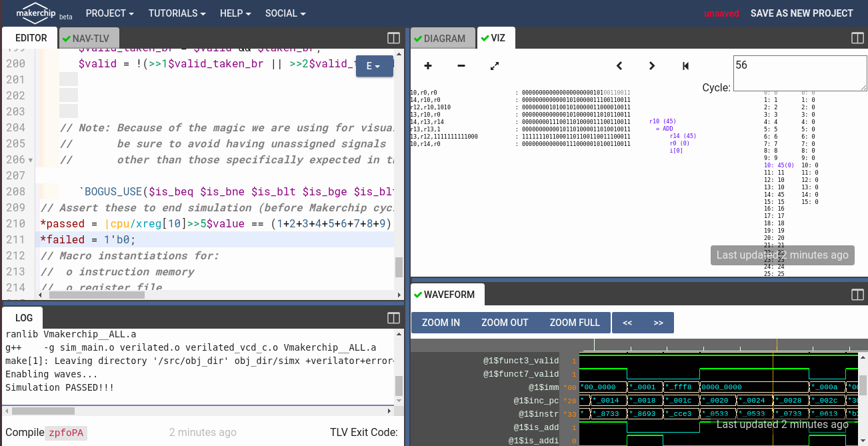868x446 pixels.
Task: Click the r14 (45) operand in VIZ
Action: click(x=683, y=136)
